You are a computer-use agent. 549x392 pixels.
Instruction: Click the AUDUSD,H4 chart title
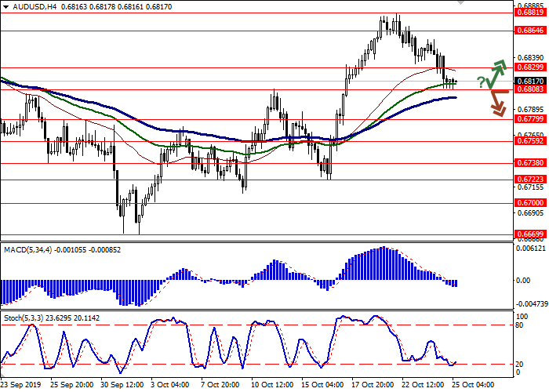click(30, 5)
